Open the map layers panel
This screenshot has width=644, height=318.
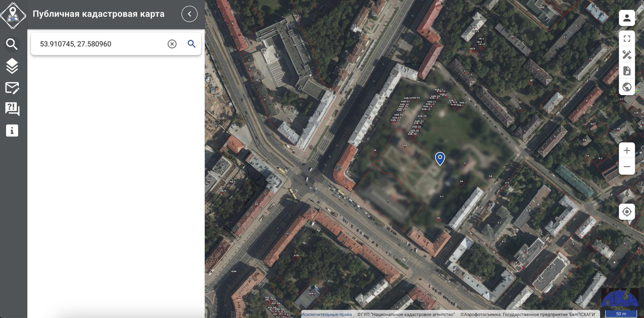point(12,66)
